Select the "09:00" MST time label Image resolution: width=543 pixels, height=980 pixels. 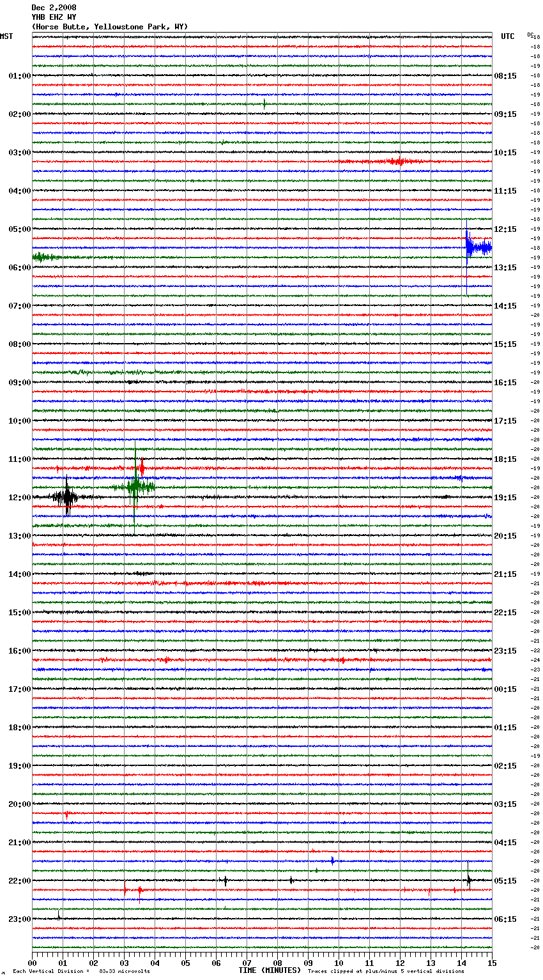(x=19, y=383)
